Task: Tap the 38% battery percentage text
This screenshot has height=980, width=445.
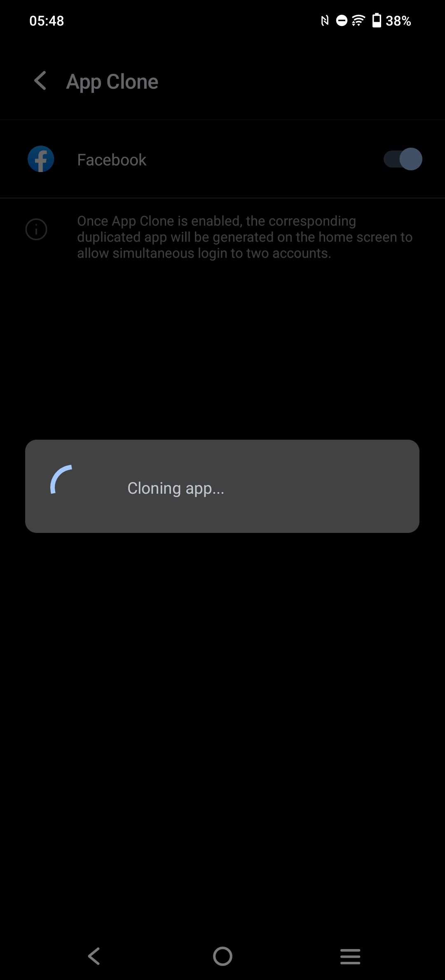Action: (x=398, y=21)
